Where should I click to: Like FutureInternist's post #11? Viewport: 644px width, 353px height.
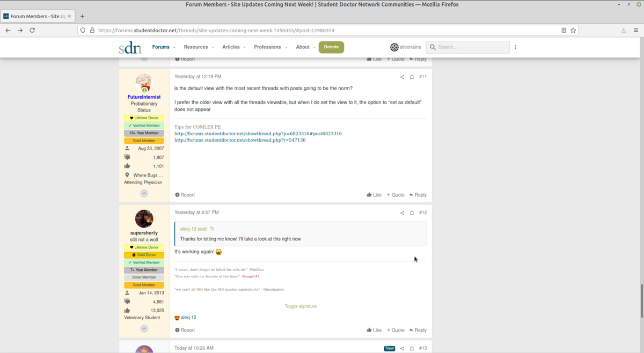[374, 195]
